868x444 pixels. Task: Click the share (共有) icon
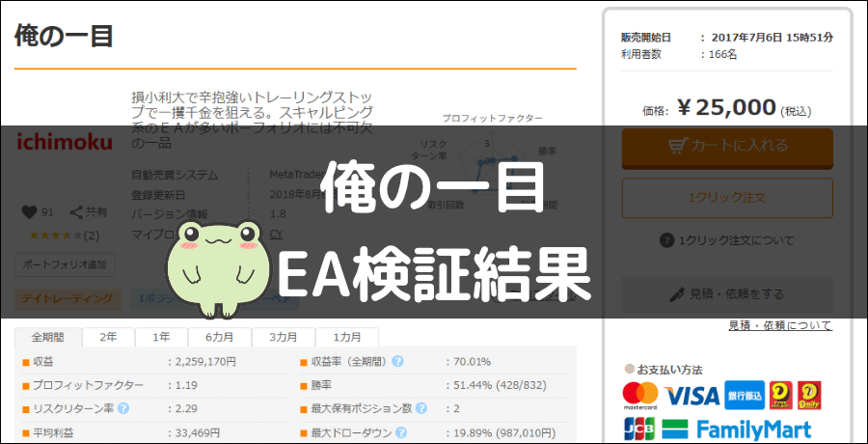(75, 212)
